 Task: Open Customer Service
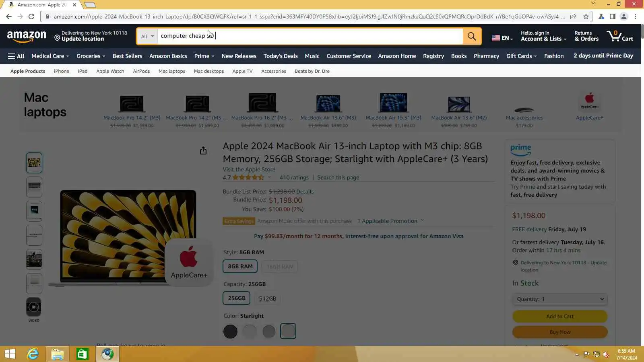(x=349, y=56)
